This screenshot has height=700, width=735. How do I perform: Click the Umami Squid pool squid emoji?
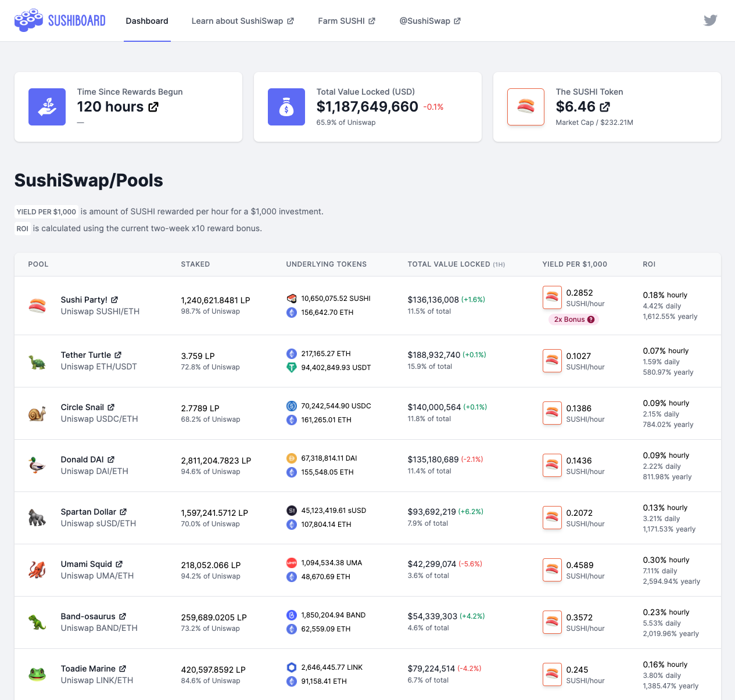tap(37, 570)
